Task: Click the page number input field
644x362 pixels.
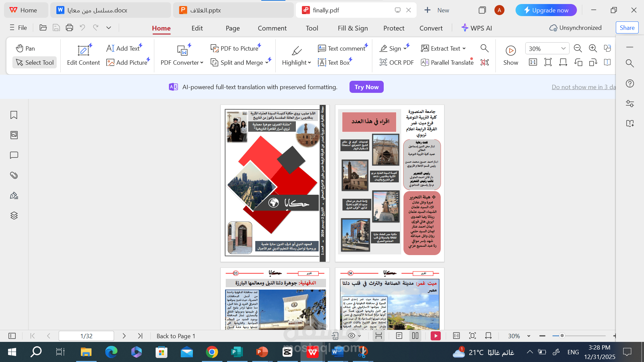Action: (86, 336)
